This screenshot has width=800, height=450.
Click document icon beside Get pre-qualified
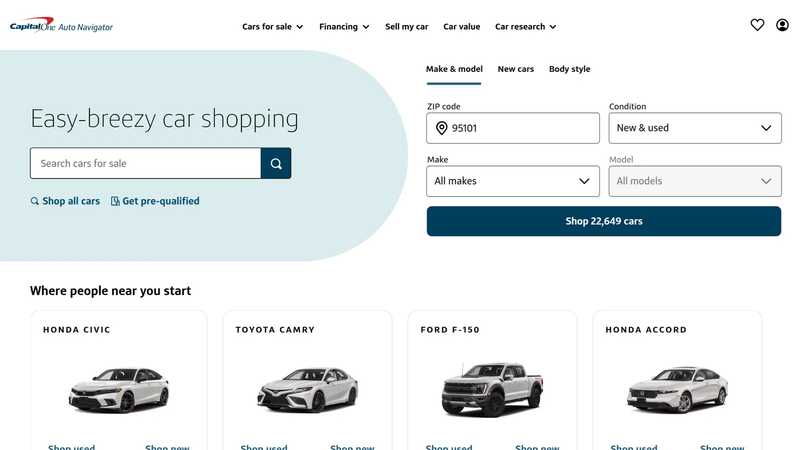click(x=115, y=201)
